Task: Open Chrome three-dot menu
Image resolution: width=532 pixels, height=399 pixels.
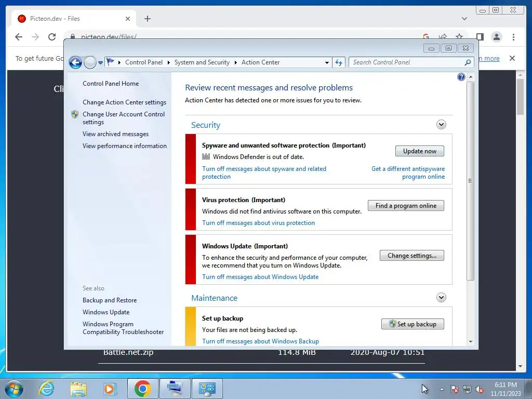Action: pyautogui.click(x=513, y=37)
